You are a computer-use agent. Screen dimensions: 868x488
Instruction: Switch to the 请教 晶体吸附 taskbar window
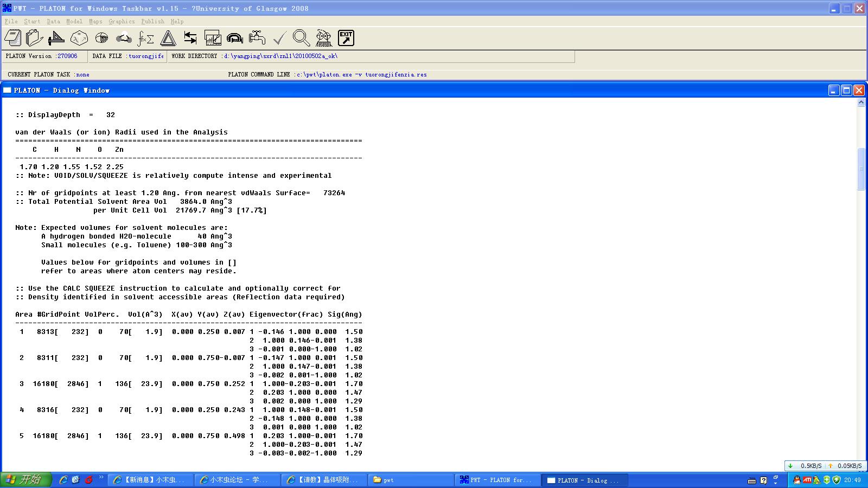(x=324, y=480)
